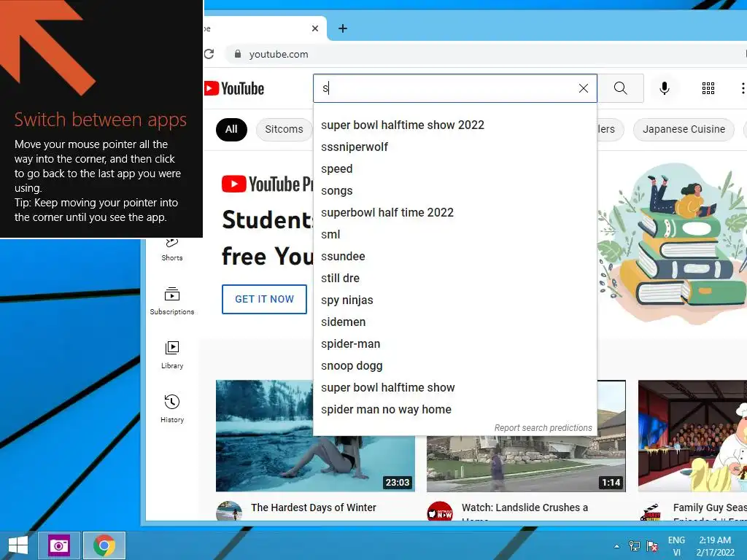Viewport: 747px width, 560px height.
Task: Click the Family Guy video channel avatar
Action: click(651, 512)
